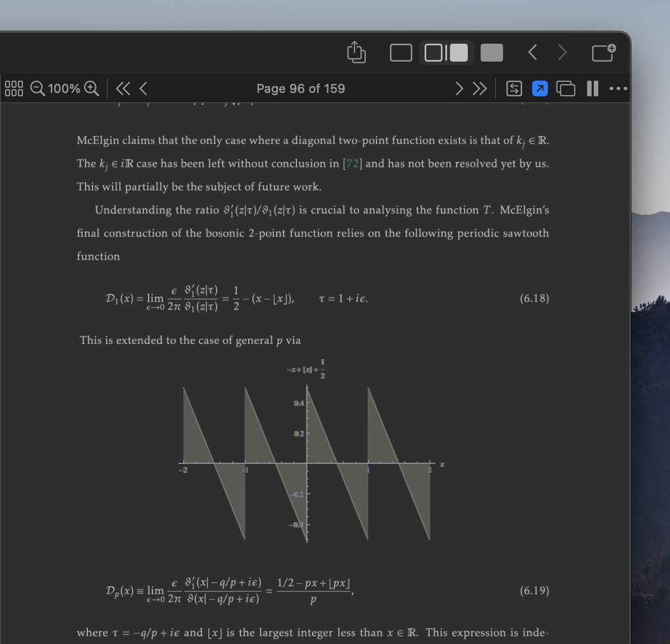Click the sawtooth function plot

[311, 451]
